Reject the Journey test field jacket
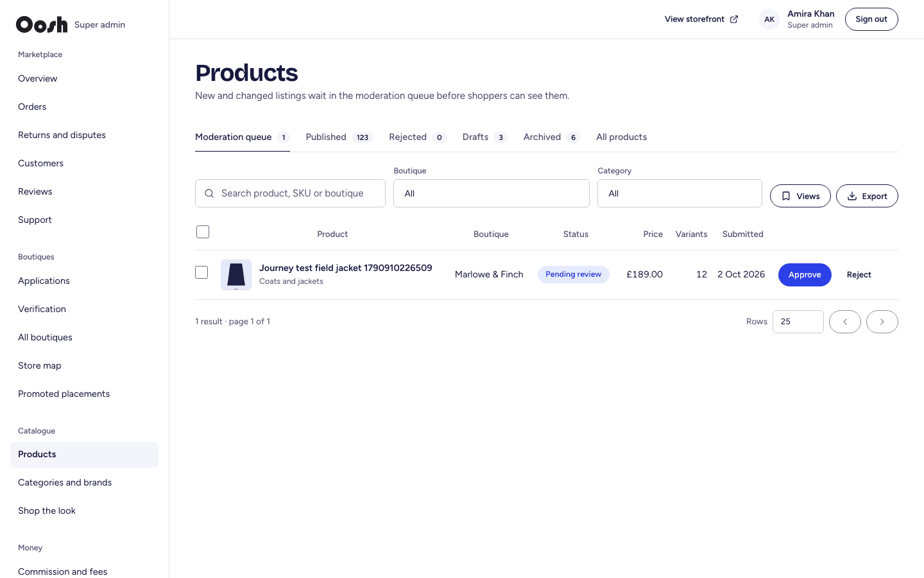The image size is (924, 578). tap(859, 275)
